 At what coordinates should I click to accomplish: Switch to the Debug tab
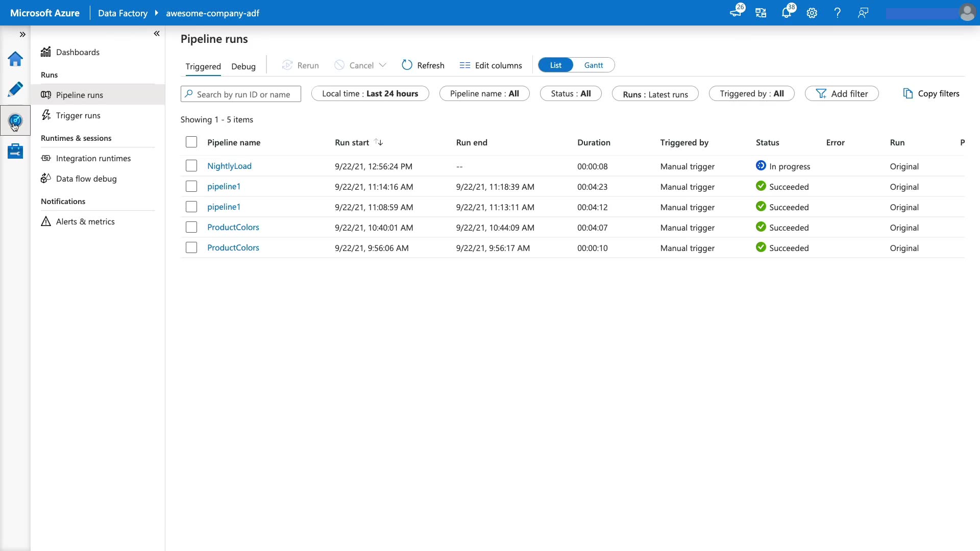pos(243,66)
